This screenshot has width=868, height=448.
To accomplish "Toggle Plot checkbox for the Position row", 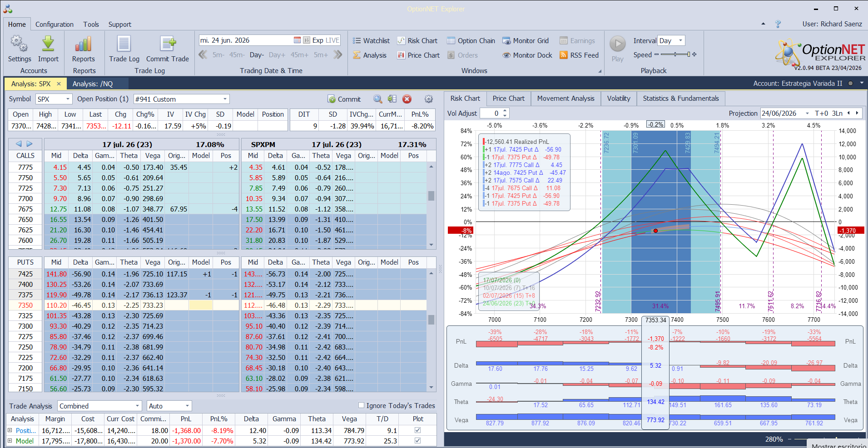I will pyautogui.click(x=417, y=430).
